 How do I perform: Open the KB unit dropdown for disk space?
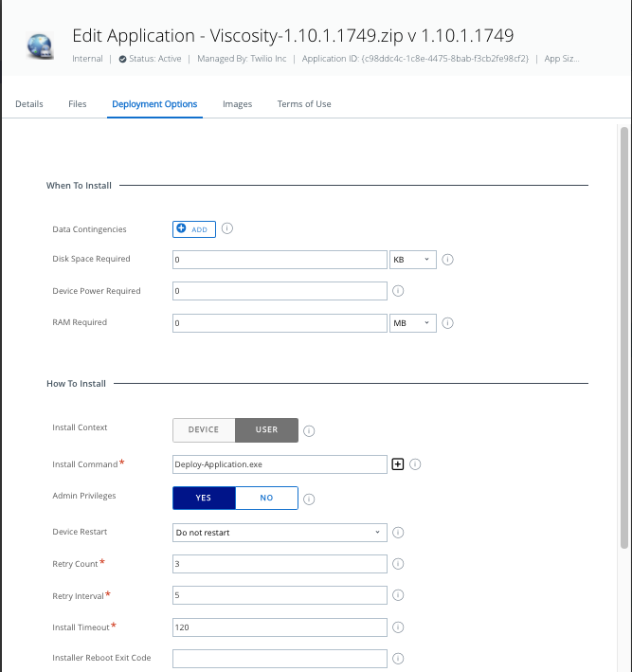pyautogui.click(x=413, y=260)
